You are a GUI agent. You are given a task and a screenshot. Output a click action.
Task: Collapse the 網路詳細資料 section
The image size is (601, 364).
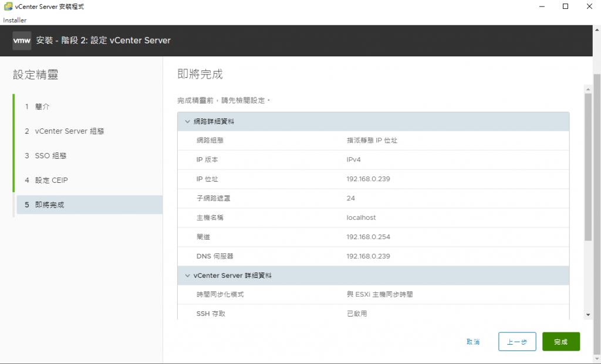[187, 121]
